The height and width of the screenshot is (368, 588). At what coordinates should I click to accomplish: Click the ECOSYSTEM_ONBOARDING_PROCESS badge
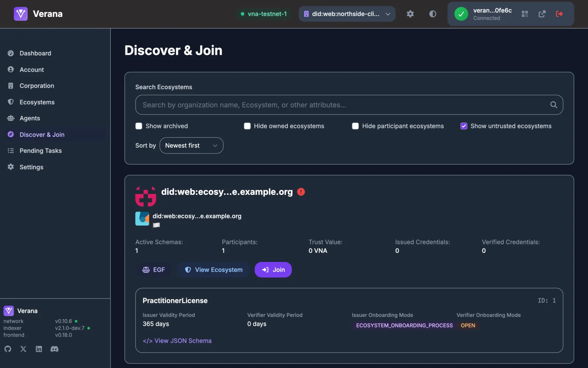404,325
